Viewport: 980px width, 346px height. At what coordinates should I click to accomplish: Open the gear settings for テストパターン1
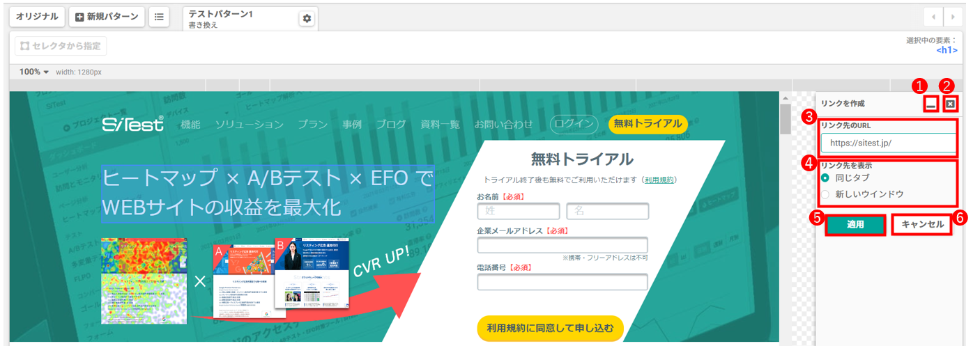pyautogui.click(x=307, y=19)
